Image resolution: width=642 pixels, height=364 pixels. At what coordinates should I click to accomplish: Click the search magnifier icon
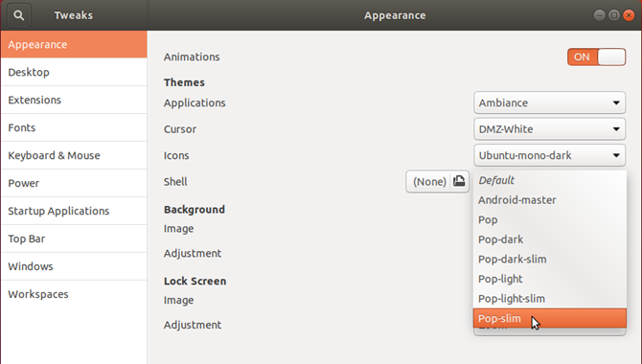coord(19,15)
